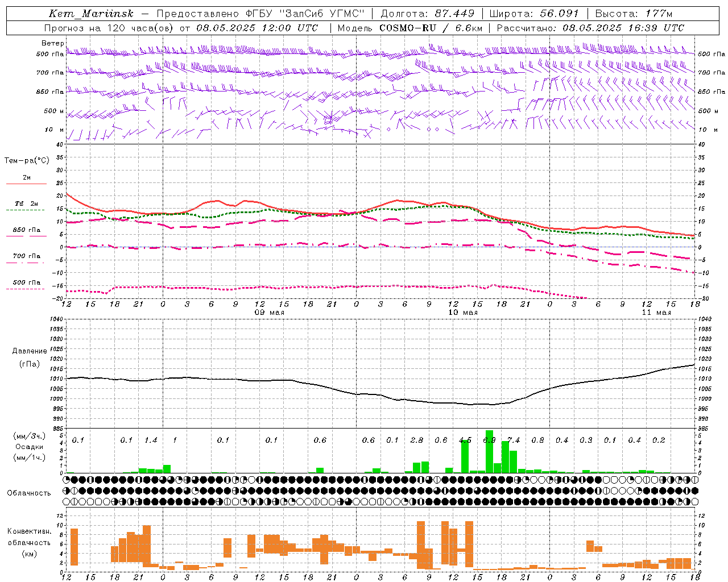Click the 3-hour precipitation value "0.8"
This screenshot has height=582, width=728.
[537, 440]
